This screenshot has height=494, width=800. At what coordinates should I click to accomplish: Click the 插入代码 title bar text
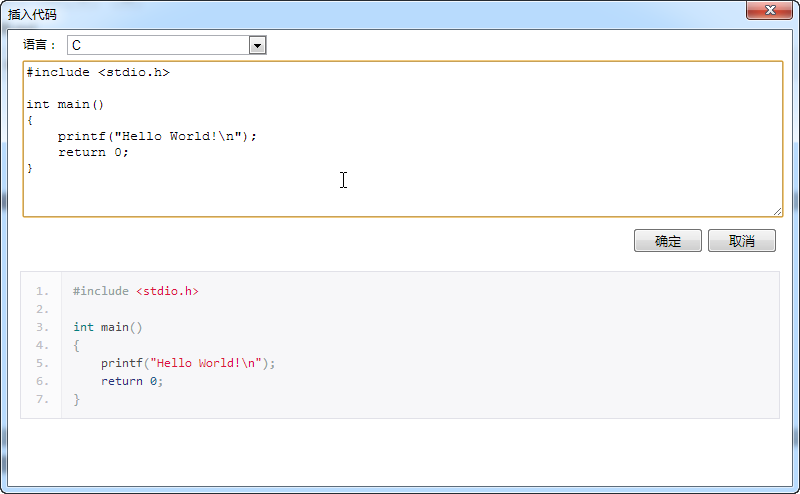(x=33, y=15)
